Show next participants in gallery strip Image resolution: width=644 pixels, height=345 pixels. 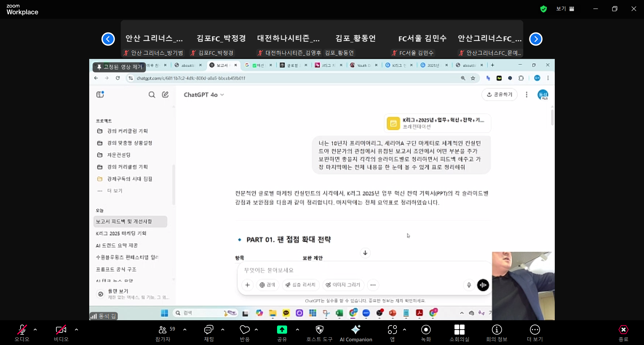[536, 39]
